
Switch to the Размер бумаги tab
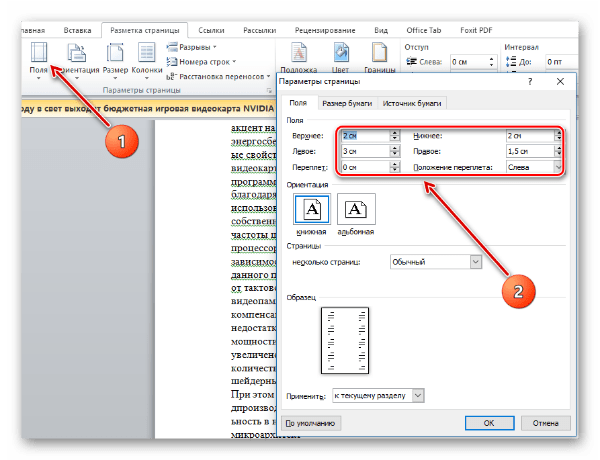coord(346,103)
